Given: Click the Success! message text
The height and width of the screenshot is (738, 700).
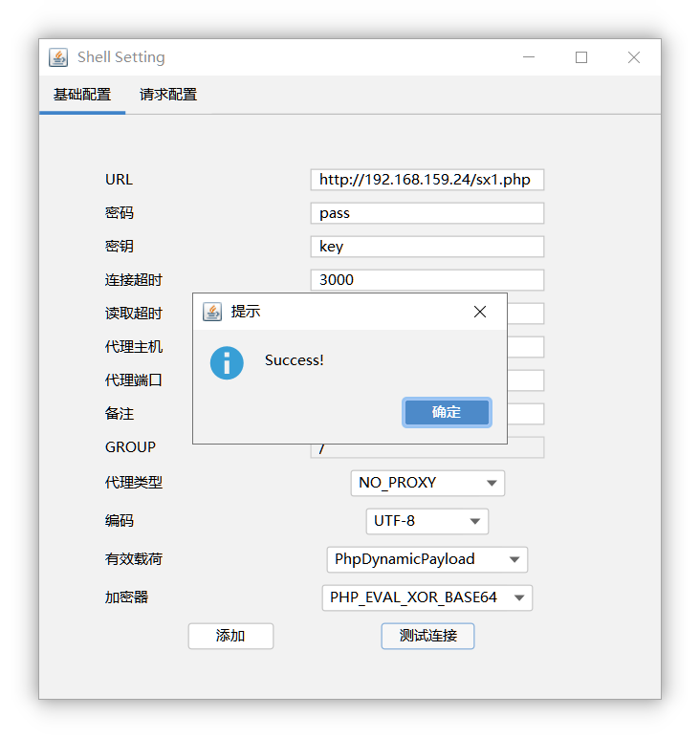Looking at the screenshot, I should (x=295, y=360).
